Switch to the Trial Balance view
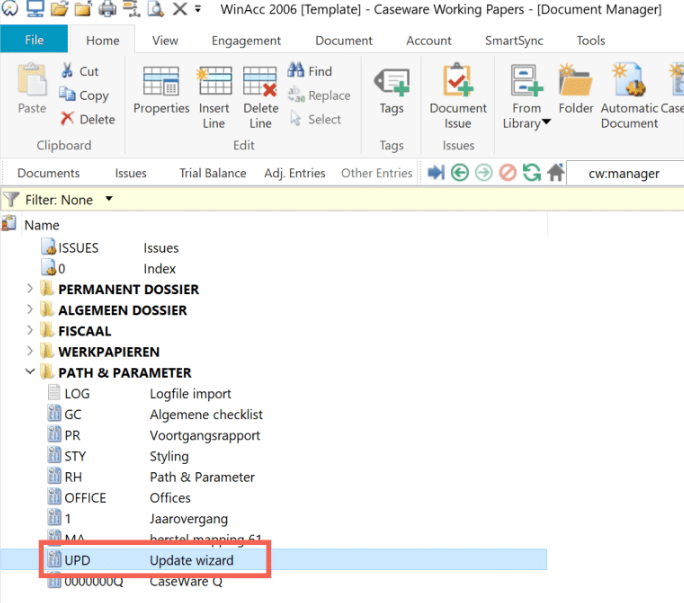 click(212, 173)
